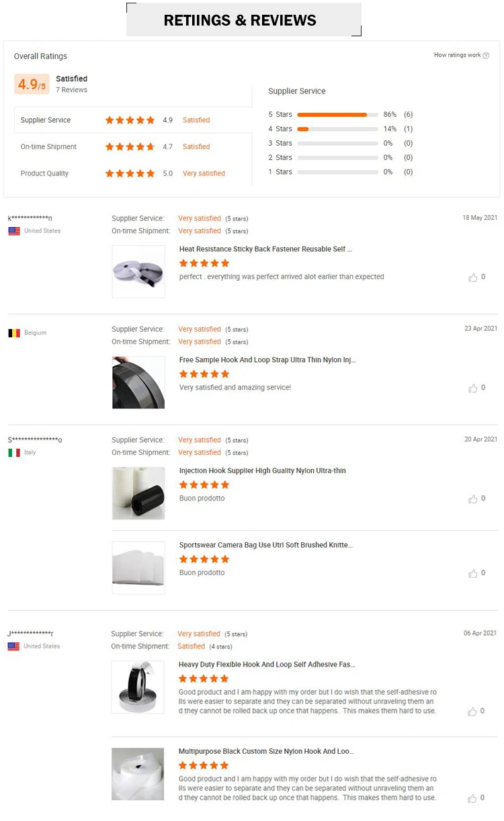Click the How ratings work help icon
This screenshot has height=821, width=504.
[487, 56]
